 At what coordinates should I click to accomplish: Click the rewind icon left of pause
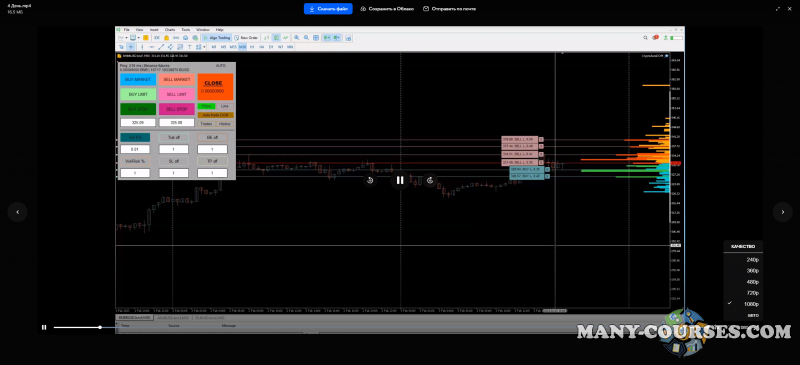[x=370, y=180]
